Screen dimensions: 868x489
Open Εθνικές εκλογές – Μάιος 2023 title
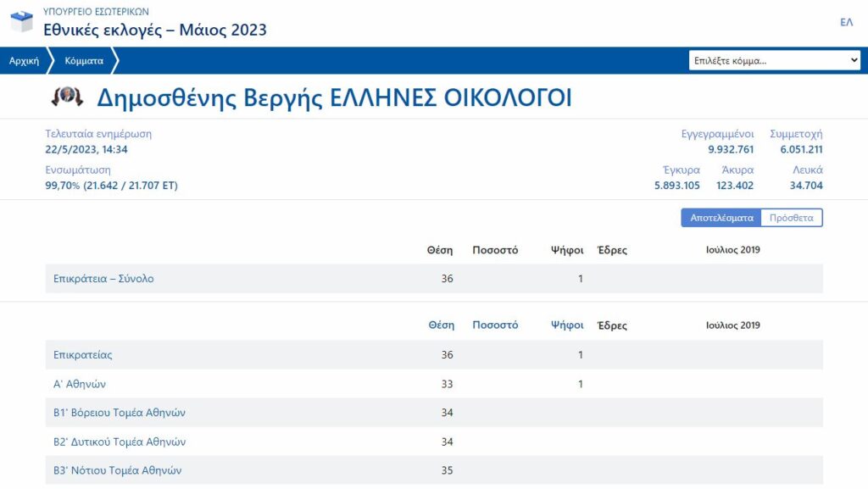point(155,30)
